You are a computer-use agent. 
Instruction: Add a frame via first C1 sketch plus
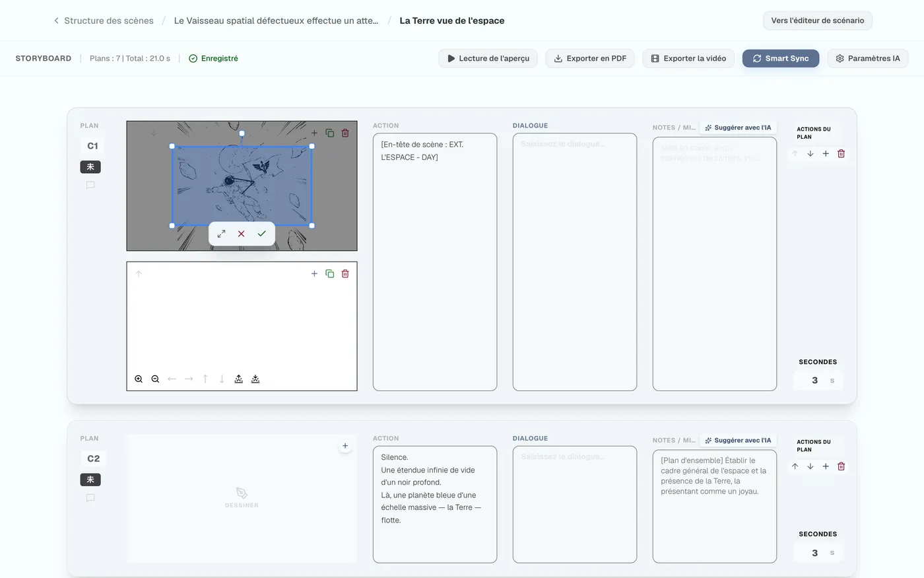pyautogui.click(x=314, y=133)
